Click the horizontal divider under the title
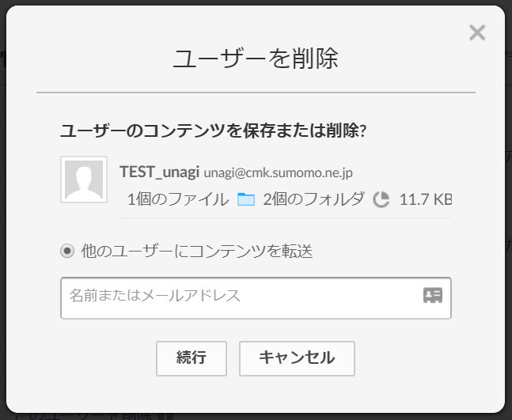Image resolution: width=512 pixels, height=420 pixels. [256, 93]
